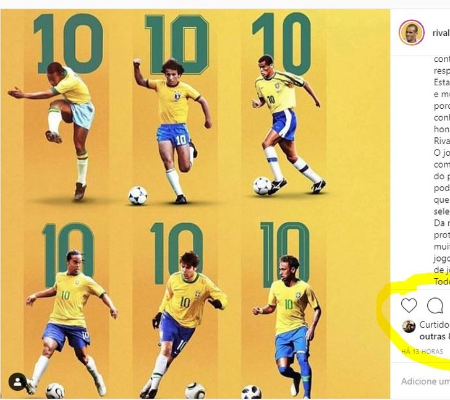Click the "HÁ 13 HORAS" timestamp
The image size is (450, 400).
[422, 351]
